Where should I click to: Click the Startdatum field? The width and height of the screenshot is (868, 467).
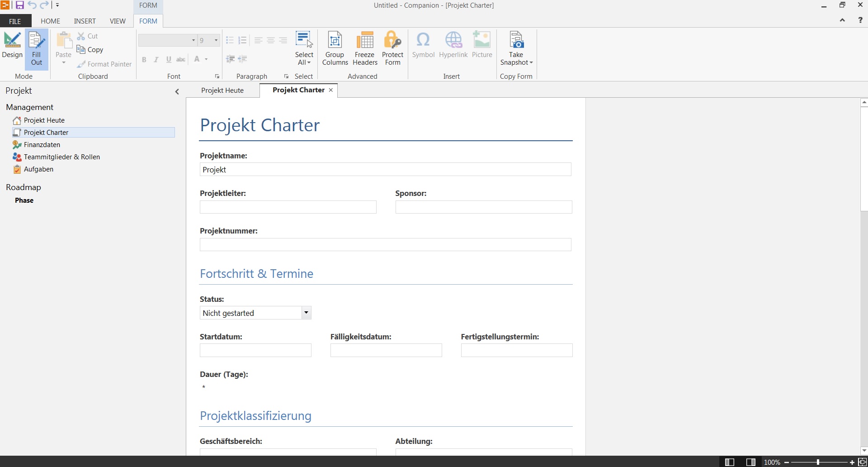pyautogui.click(x=255, y=350)
